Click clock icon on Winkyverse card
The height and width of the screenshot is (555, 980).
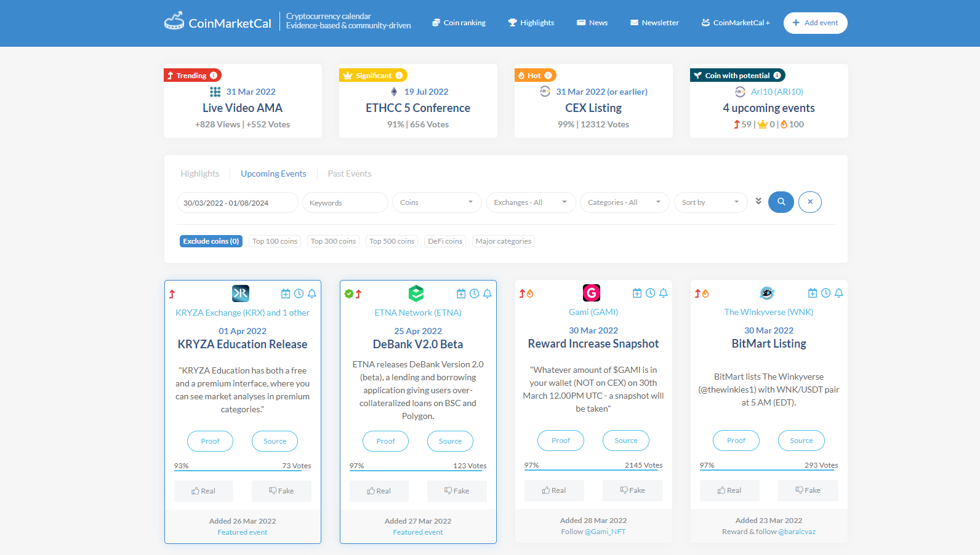pos(825,293)
